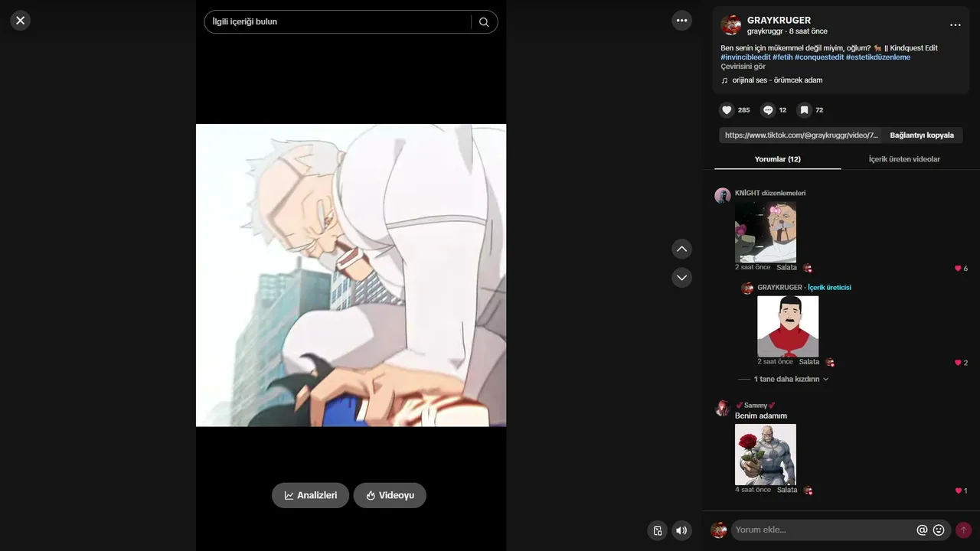Viewport: 980px width, 551px height.
Task: Open the #estetikdüzenleme hashtag
Action: click(878, 57)
